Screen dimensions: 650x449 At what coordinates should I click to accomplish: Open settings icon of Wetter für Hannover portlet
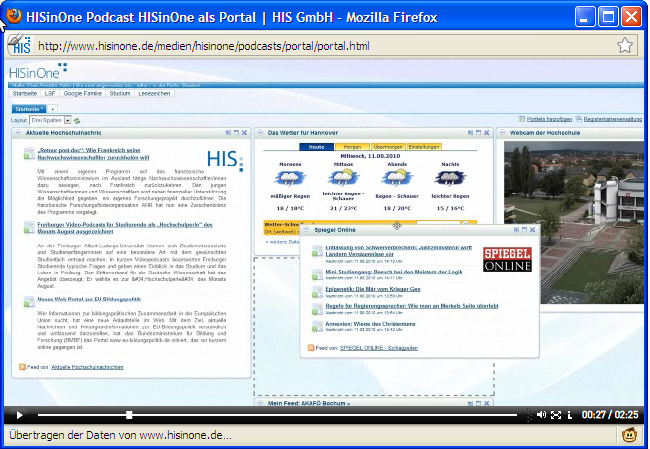coord(470,133)
